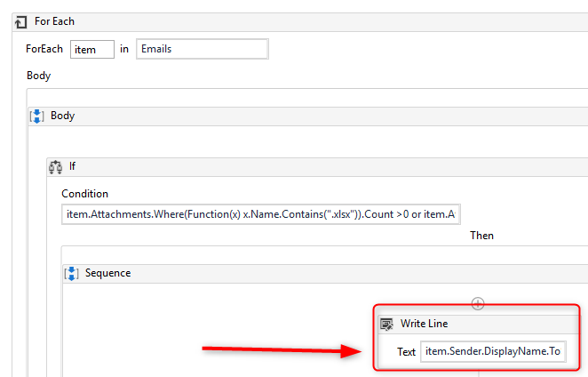Click the Write Line activity icon
The height and width of the screenshot is (377, 588).
click(x=386, y=324)
